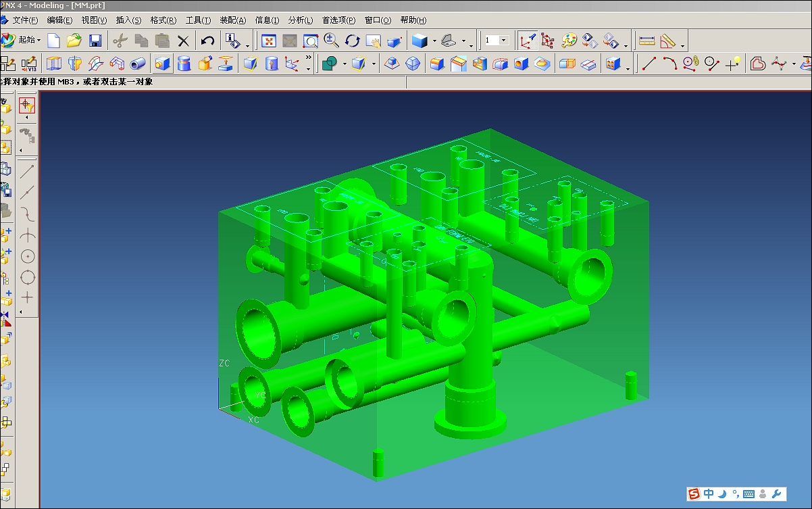Expand the shaded rendering style dropdown arrow

point(434,41)
